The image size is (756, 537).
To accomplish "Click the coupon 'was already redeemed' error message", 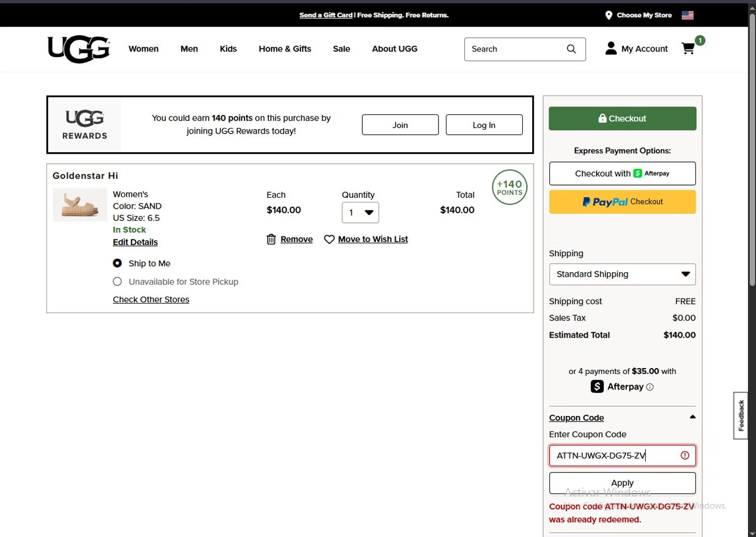I will click(621, 513).
